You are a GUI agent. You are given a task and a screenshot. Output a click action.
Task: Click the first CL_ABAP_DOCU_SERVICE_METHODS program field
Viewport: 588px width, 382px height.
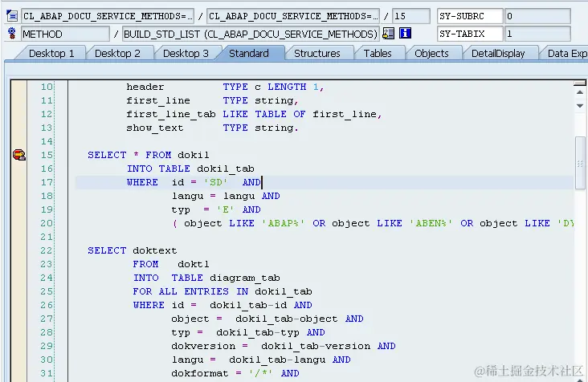coord(108,16)
